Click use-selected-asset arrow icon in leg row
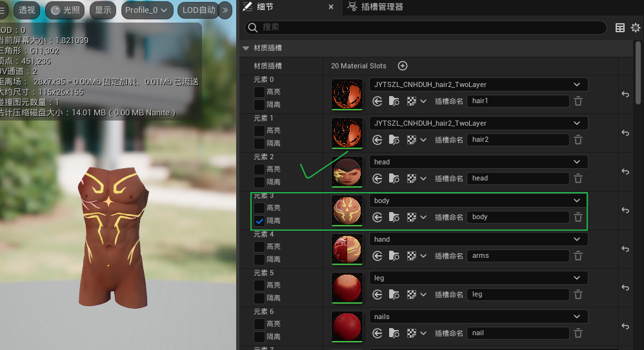Image resolution: width=644 pixels, height=350 pixels. tap(377, 295)
